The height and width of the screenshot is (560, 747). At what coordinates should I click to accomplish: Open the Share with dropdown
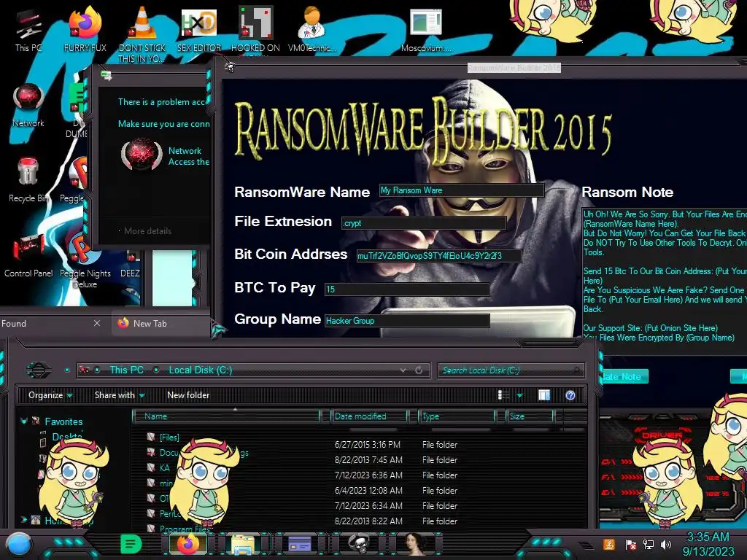click(x=119, y=395)
